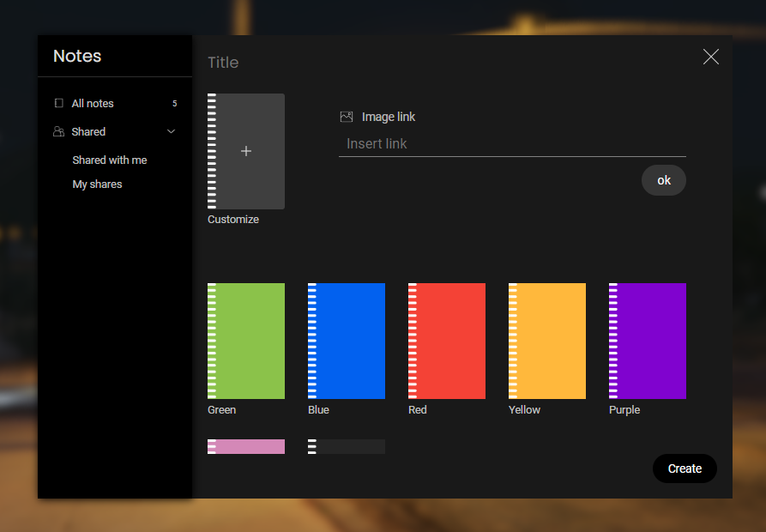Select the pink cover in the bottom row
The height and width of the screenshot is (532, 766).
pos(246,446)
